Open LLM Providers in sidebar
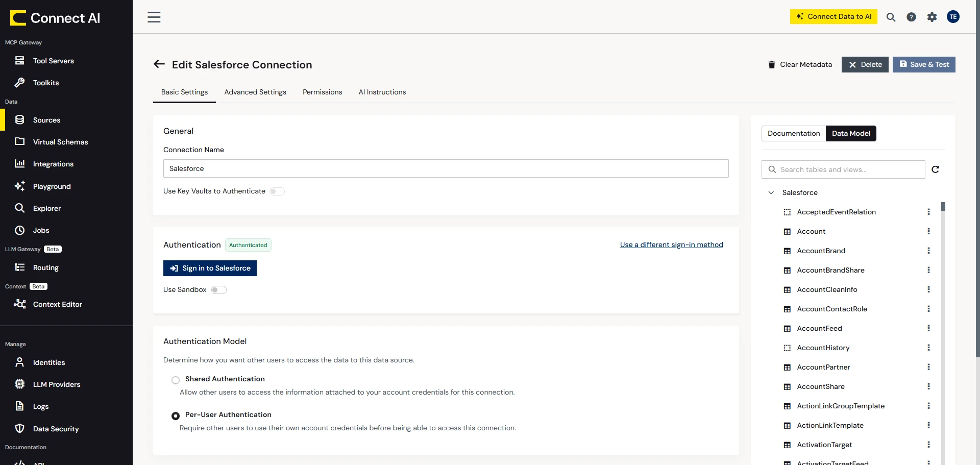Image resolution: width=980 pixels, height=465 pixels. pos(57,384)
